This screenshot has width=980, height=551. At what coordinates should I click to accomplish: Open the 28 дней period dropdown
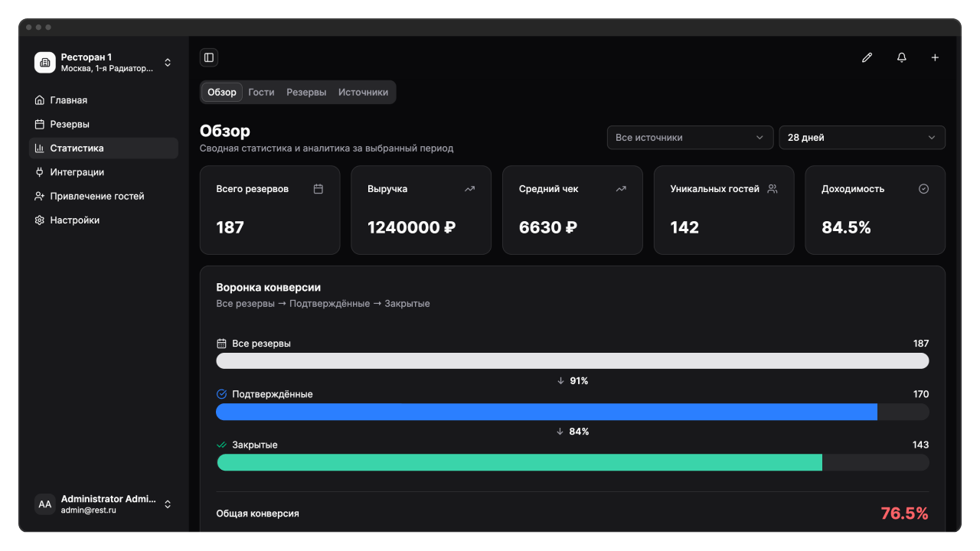(x=861, y=138)
